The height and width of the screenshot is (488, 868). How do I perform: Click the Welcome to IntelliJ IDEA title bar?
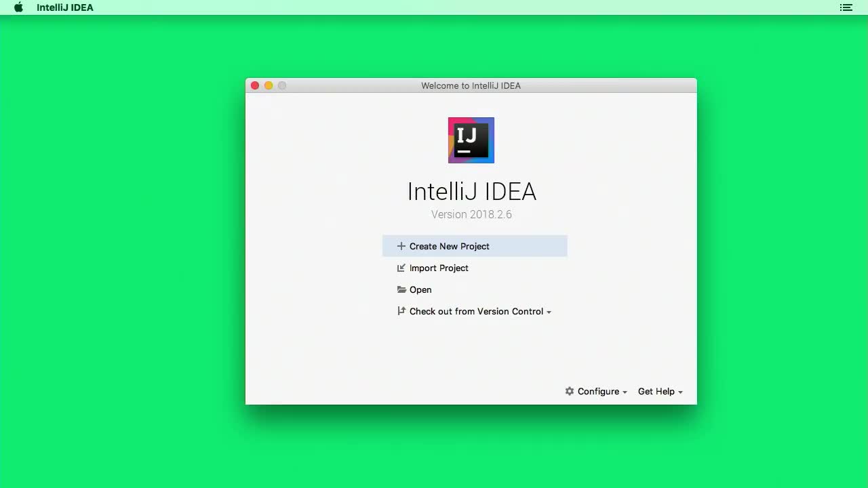click(x=471, y=85)
